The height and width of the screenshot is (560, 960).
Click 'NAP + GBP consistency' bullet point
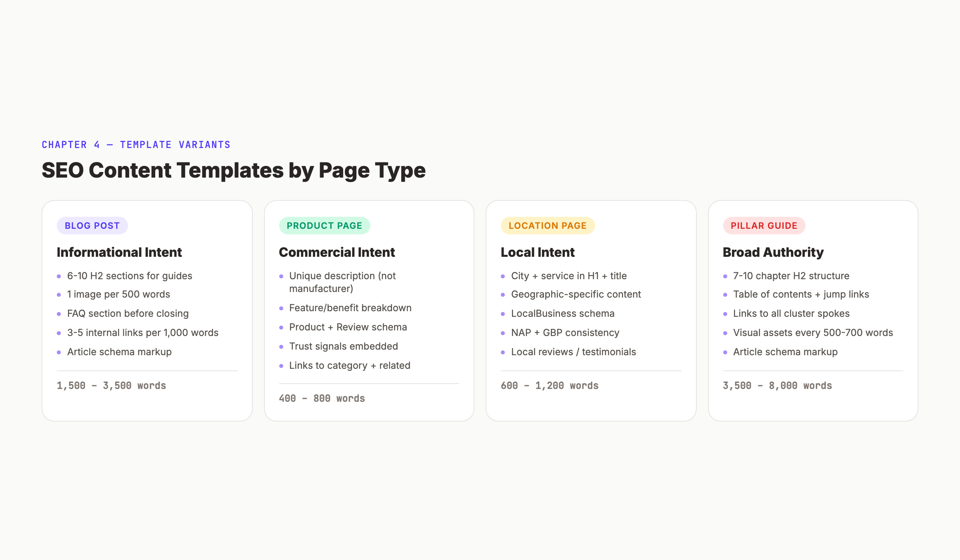tap(565, 332)
